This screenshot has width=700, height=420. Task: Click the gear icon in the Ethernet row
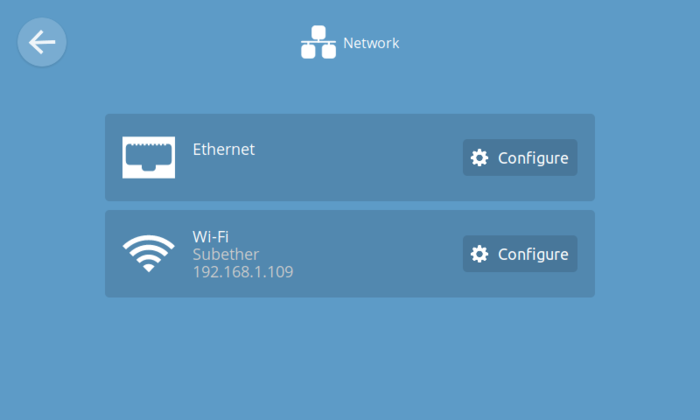(x=480, y=158)
